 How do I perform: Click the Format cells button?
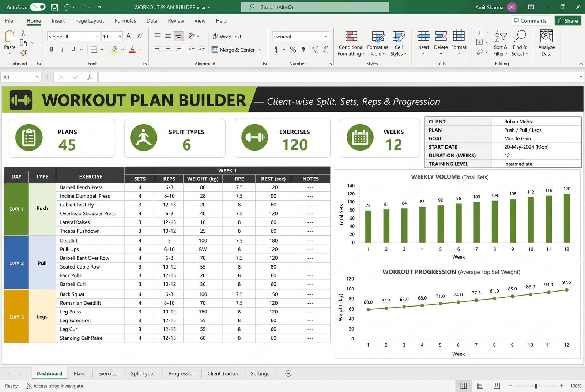click(458, 43)
